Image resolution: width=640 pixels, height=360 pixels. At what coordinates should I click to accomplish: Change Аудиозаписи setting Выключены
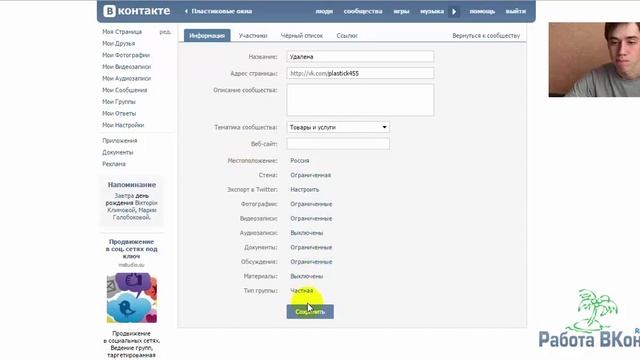[x=307, y=233]
